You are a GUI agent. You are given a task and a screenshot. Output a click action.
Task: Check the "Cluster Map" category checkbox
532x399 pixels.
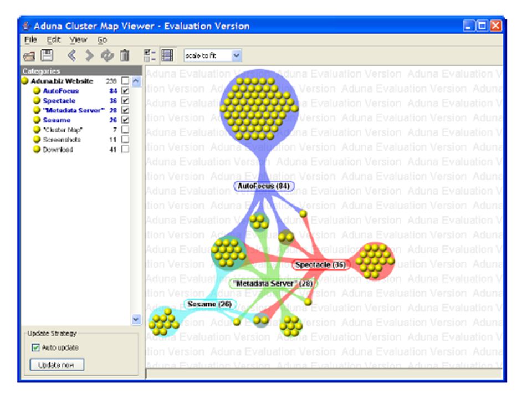pyautogui.click(x=125, y=130)
